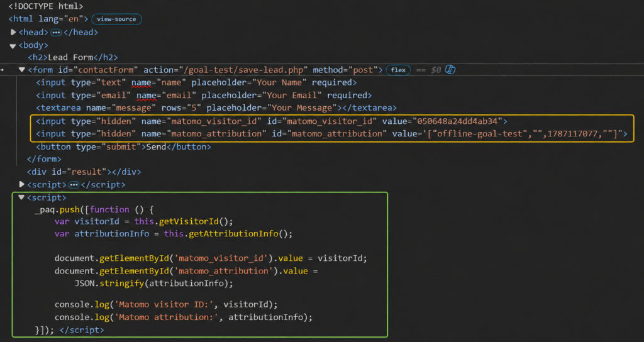This screenshot has width=644, height=342.
Task: Click the _paq.push function line
Action: [94, 210]
